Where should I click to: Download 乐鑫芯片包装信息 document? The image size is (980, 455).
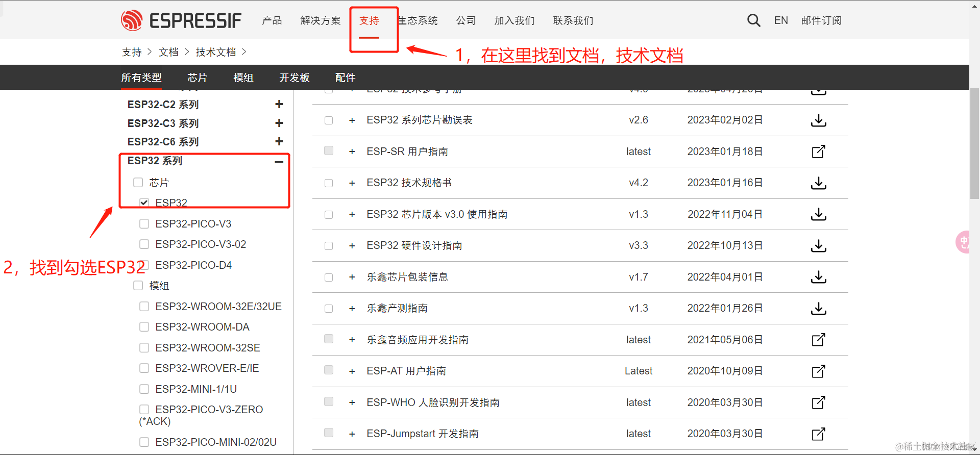coord(818,277)
